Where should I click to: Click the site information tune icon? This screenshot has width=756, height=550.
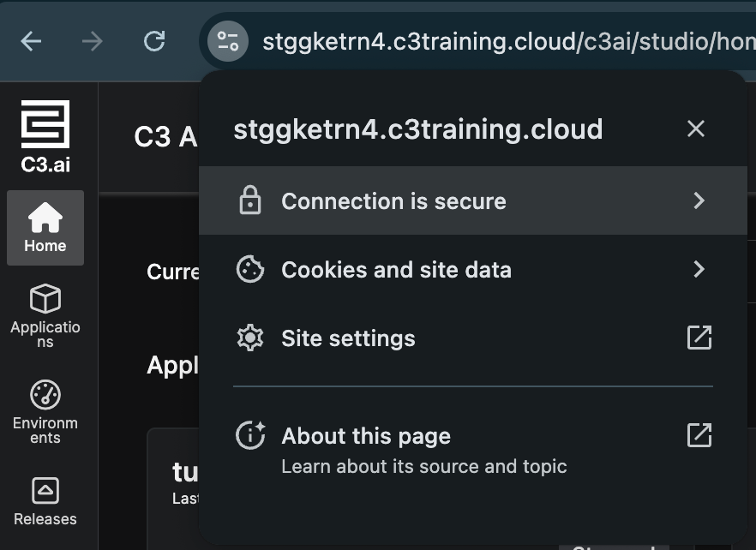[228, 41]
